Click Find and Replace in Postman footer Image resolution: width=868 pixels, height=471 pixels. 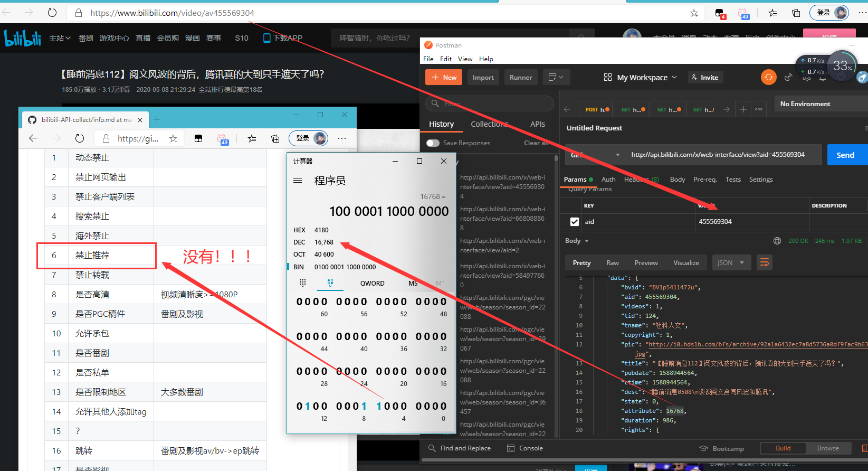460,448
